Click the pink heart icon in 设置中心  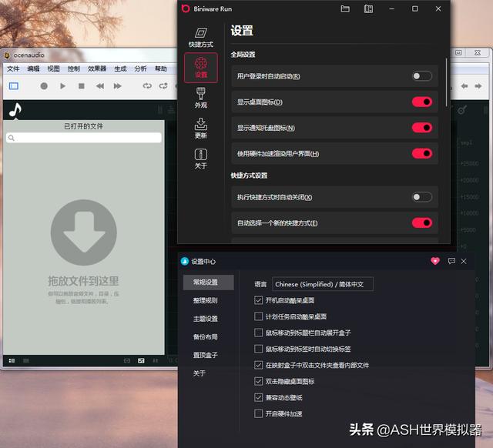(434, 261)
